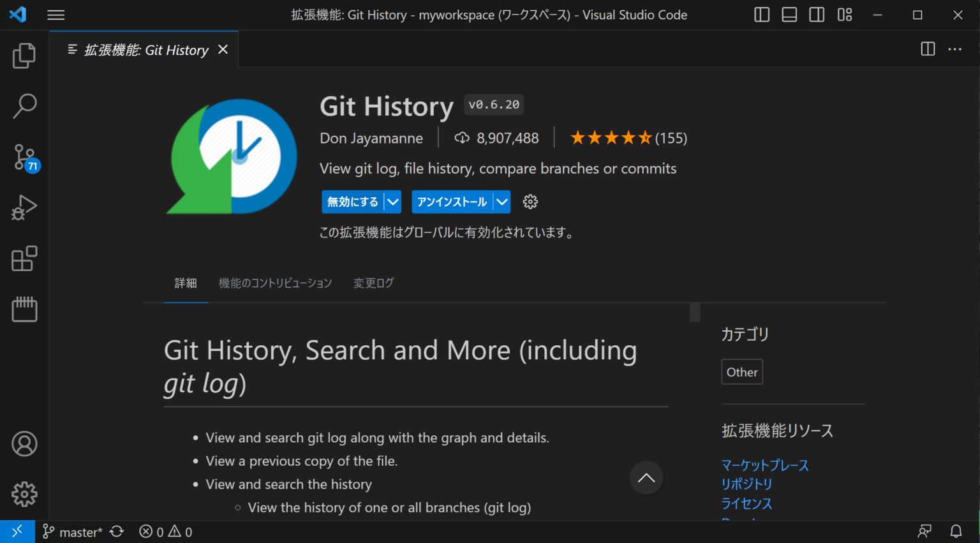The width and height of the screenshot is (980, 543).
Task: Expand the 無効にする dropdown arrow
Action: [394, 202]
